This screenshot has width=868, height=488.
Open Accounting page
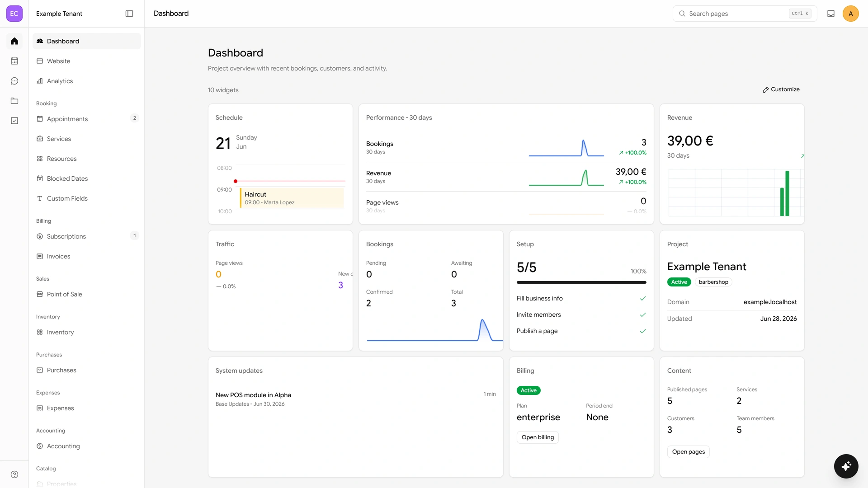[x=87, y=446]
